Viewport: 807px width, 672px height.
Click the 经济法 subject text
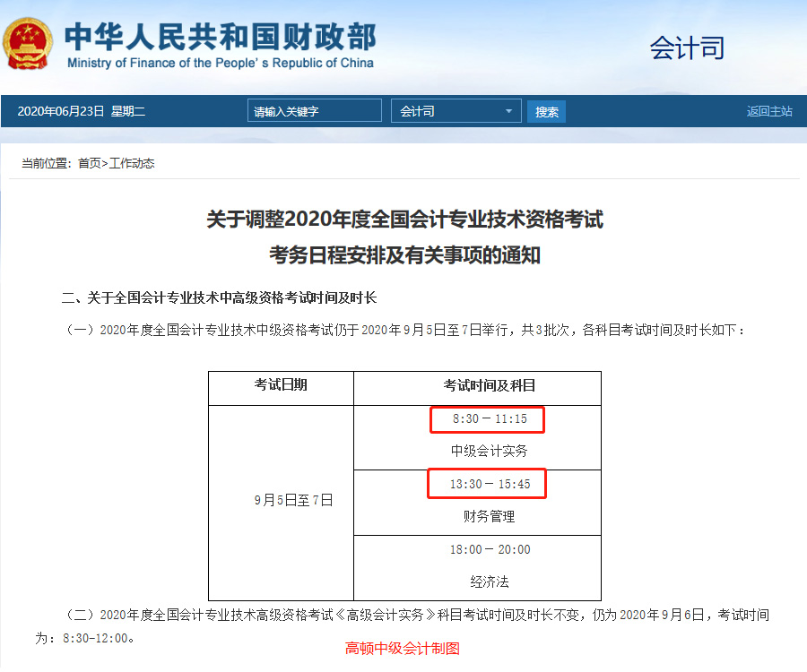coord(490,582)
